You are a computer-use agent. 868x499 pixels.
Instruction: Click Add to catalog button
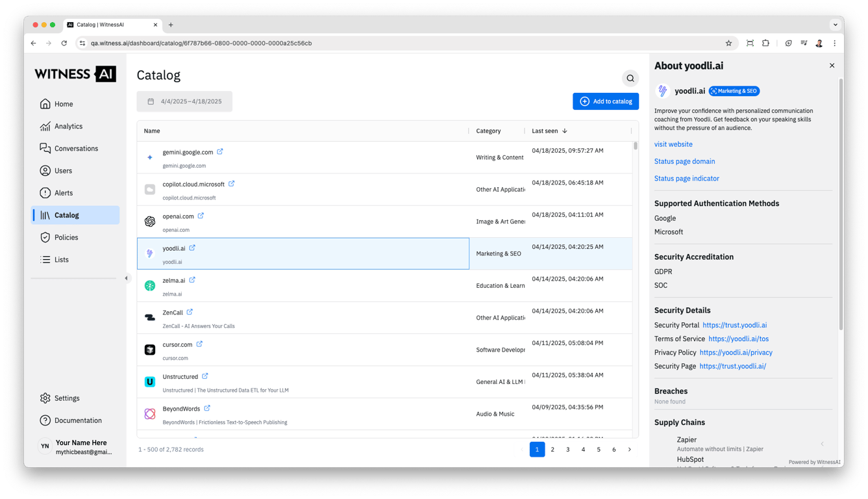606,101
